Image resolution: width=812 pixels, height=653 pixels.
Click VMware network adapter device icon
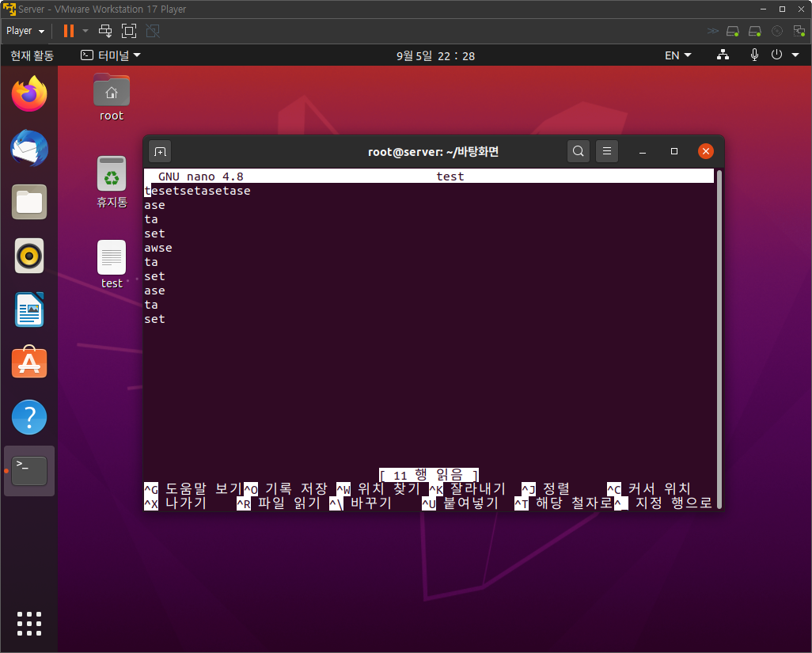(799, 31)
